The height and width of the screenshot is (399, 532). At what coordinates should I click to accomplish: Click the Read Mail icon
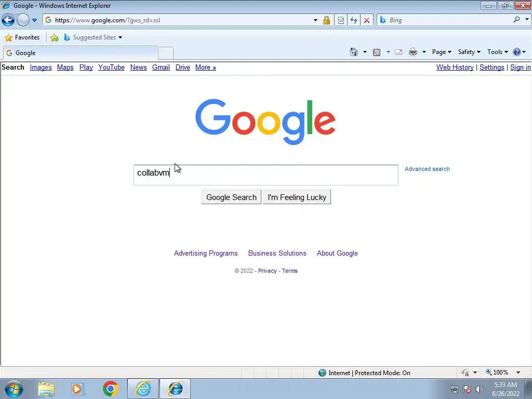click(x=398, y=52)
